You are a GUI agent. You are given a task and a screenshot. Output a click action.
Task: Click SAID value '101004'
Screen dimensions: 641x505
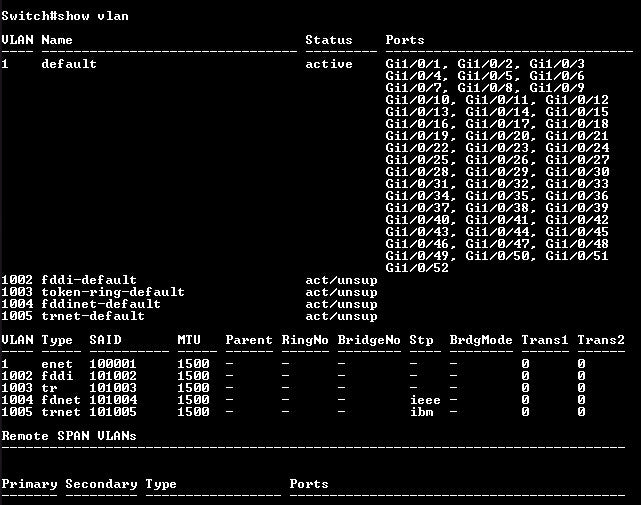coord(113,400)
